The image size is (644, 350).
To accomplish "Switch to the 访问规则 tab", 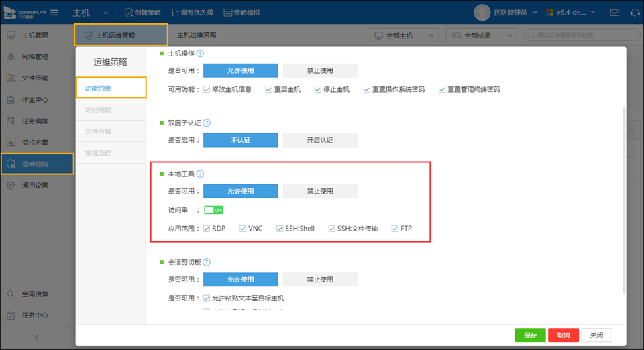I will pos(99,109).
